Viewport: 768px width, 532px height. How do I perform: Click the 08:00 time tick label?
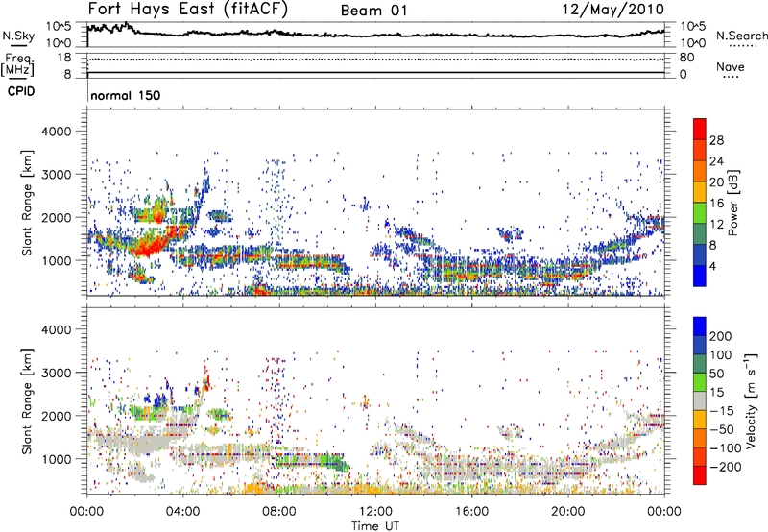tap(279, 512)
